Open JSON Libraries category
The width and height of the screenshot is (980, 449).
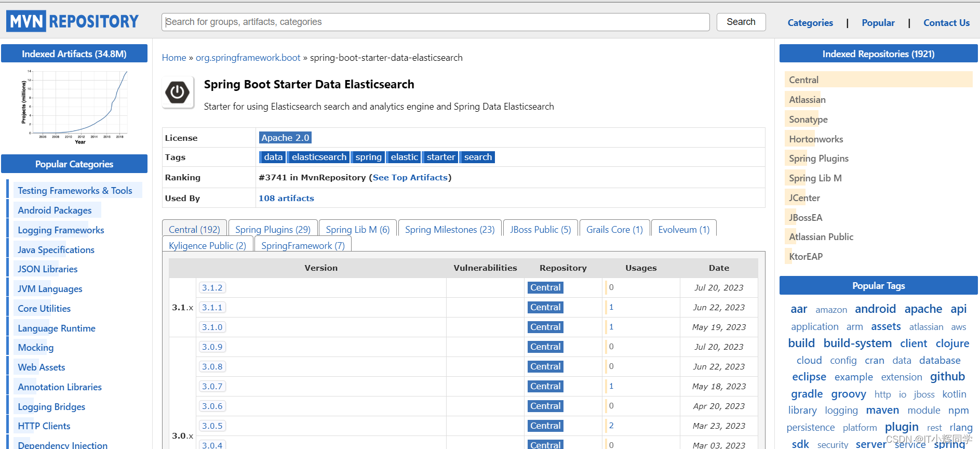(x=47, y=269)
